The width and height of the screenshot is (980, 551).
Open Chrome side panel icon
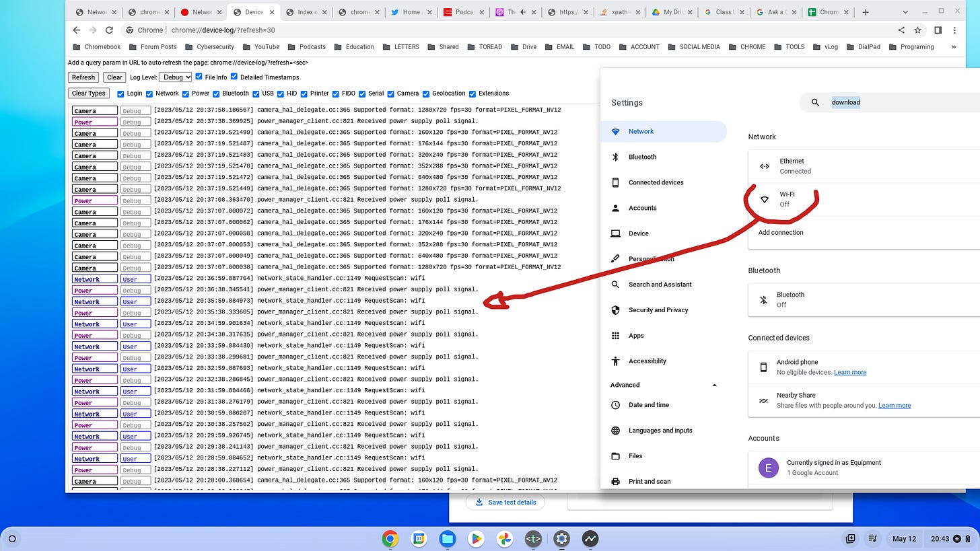(x=938, y=30)
